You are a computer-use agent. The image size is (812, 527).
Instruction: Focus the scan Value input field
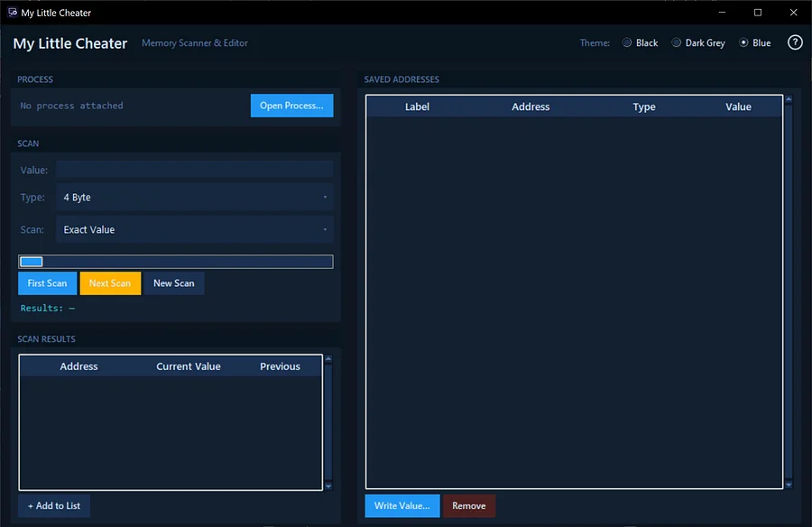[195, 170]
